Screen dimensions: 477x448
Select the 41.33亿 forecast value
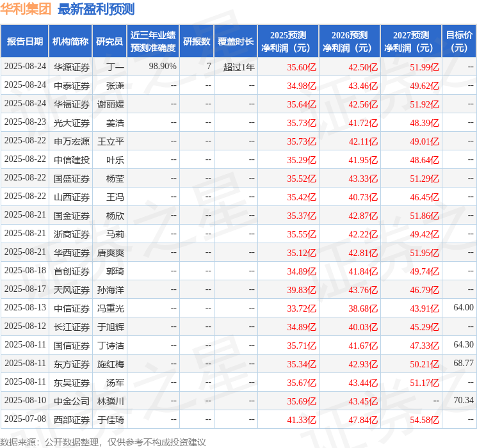click(x=302, y=420)
